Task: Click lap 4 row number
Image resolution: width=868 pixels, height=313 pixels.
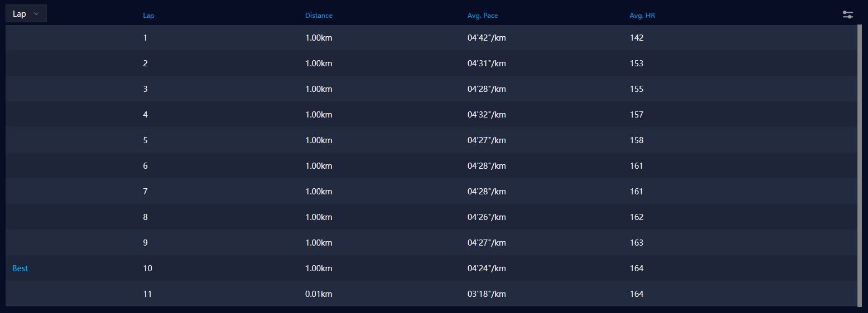Action: 145,115
